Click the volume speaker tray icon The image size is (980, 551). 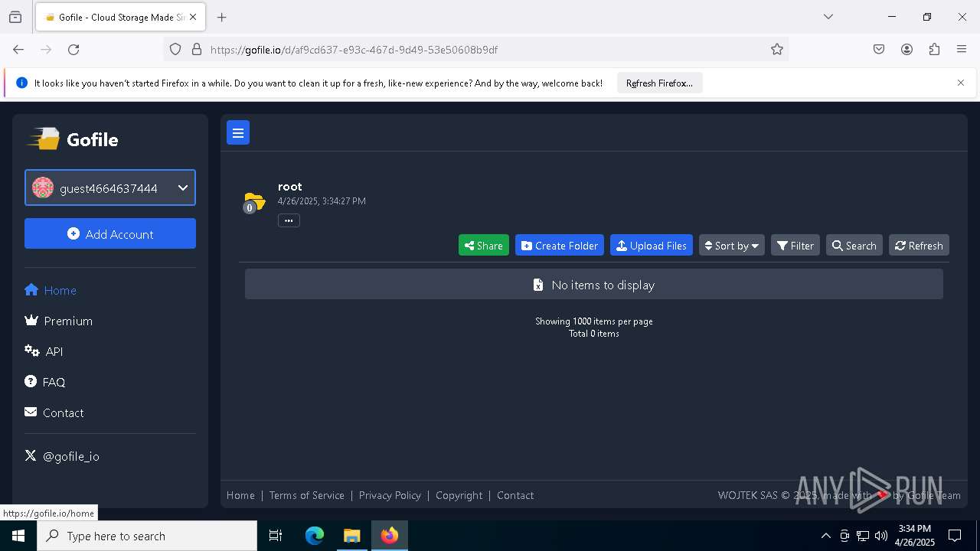pos(881,536)
